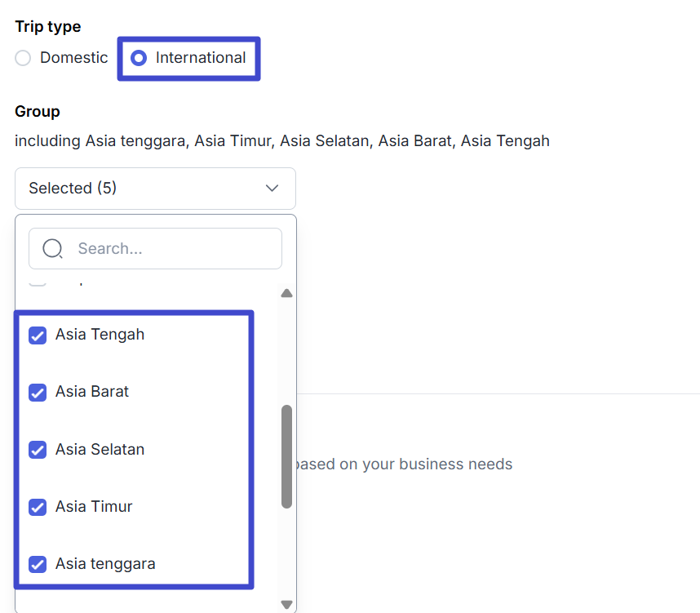Viewport: 700px width, 613px height.
Task: Deselect the Asia Selatan checkbox
Action: (38, 450)
